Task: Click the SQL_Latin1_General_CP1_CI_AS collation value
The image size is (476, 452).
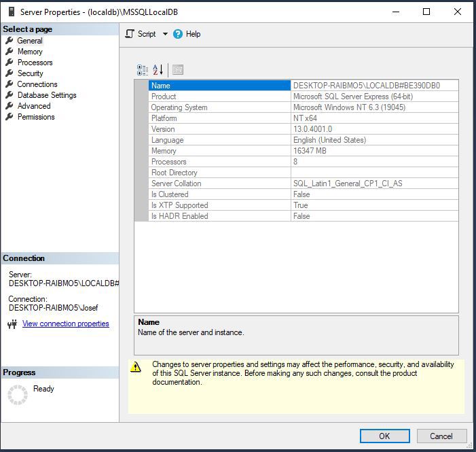Action: coord(348,184)
